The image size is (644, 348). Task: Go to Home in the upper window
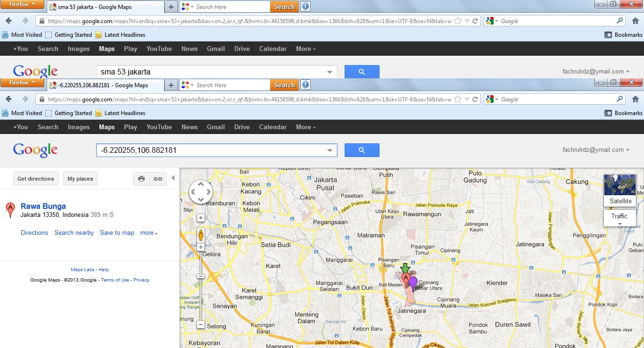(x=635, y=21)
